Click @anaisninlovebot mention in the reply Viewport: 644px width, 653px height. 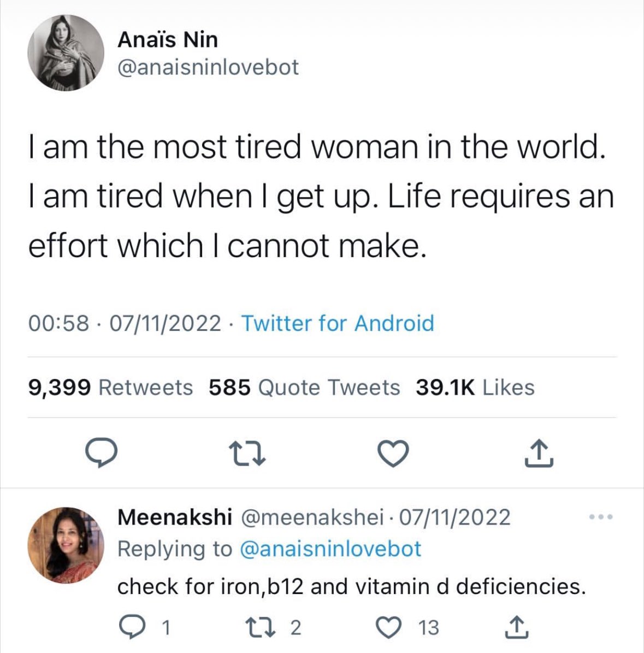click(330, 549)
